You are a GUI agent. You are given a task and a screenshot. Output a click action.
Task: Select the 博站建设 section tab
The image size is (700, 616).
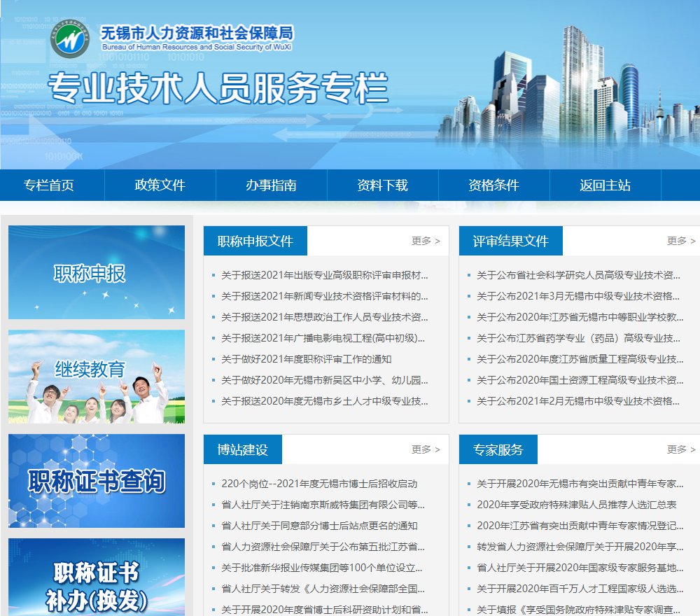[243, 449]
